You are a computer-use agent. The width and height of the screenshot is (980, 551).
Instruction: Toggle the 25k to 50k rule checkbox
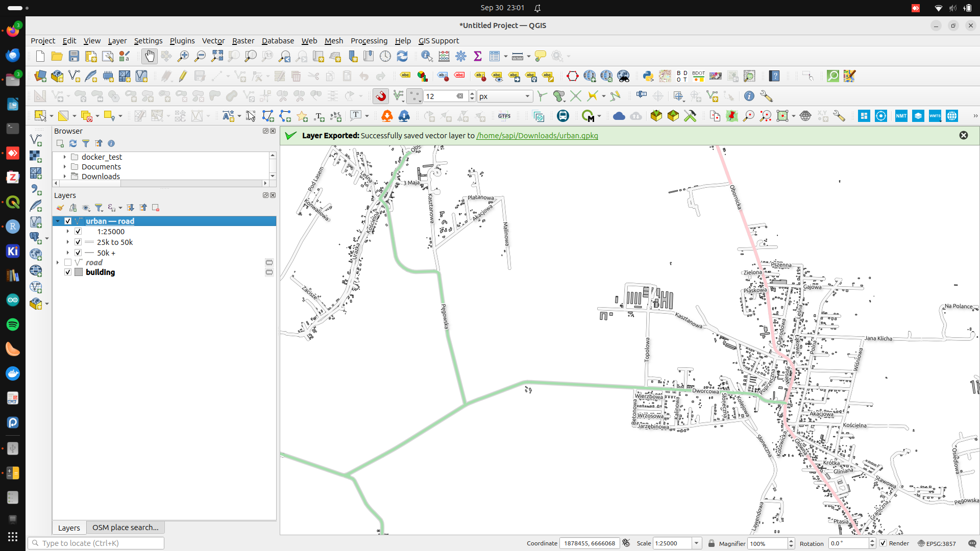pos(78,242)
